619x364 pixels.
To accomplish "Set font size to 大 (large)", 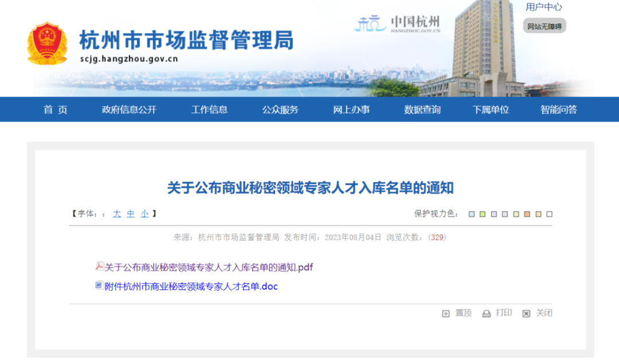I will point(117,214).
